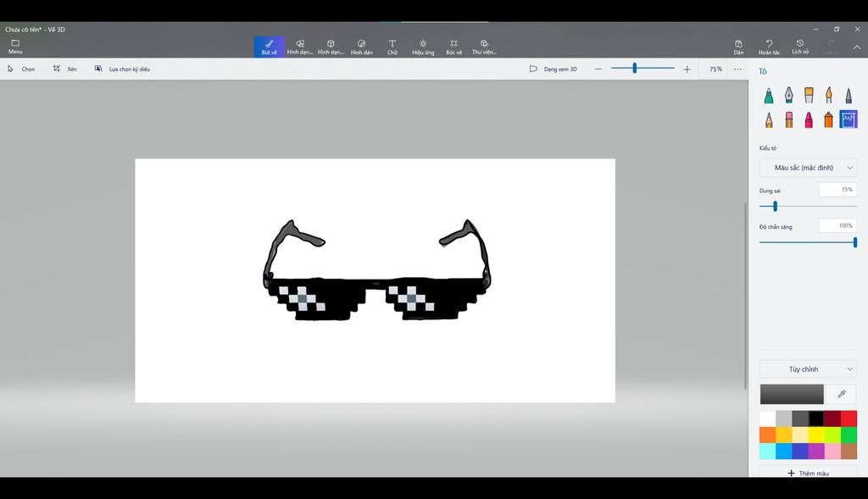Open the Hiệu ứng effects tab

coord(423,47)
